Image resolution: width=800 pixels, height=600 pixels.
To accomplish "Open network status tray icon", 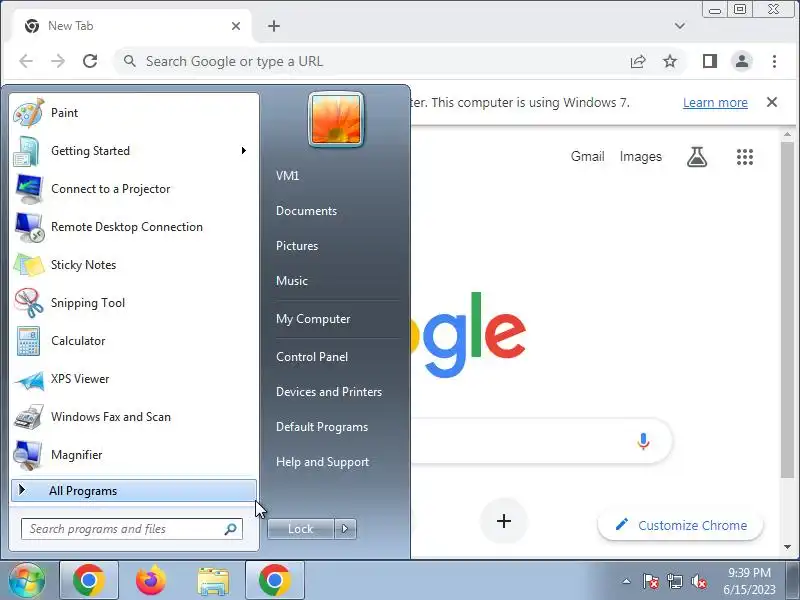I will coord(675,581).
